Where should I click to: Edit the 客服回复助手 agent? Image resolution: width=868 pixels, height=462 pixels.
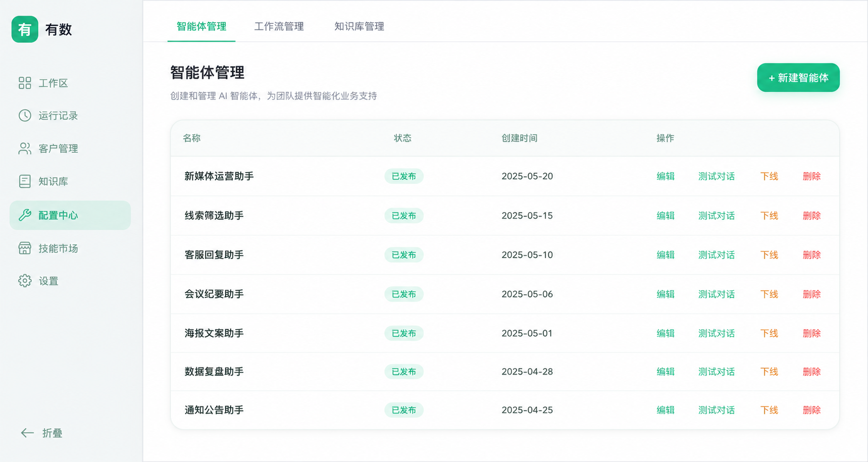(x=666, y=255)
